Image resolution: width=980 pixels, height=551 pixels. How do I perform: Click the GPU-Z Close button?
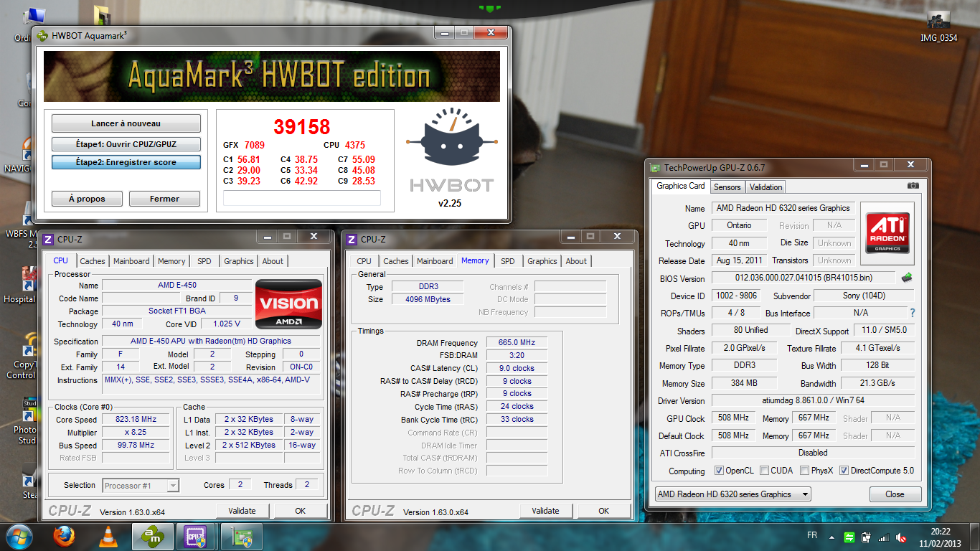[x=895, y=494]
